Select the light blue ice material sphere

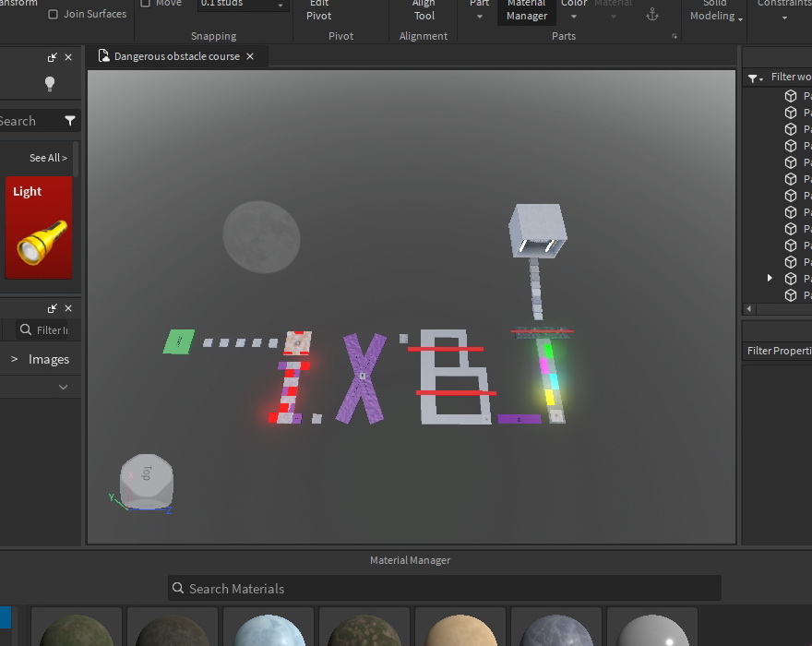269,628
